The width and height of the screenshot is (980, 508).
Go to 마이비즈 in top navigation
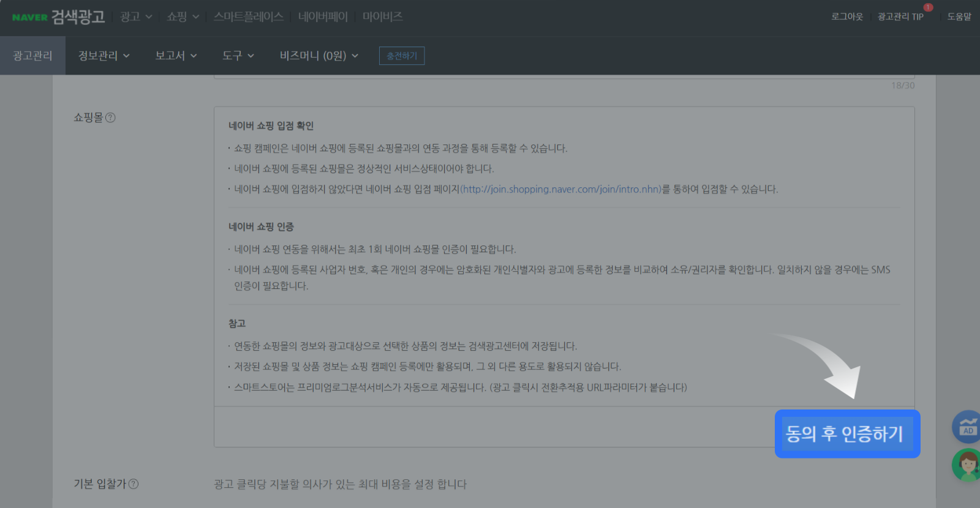(x=383, y=17)
